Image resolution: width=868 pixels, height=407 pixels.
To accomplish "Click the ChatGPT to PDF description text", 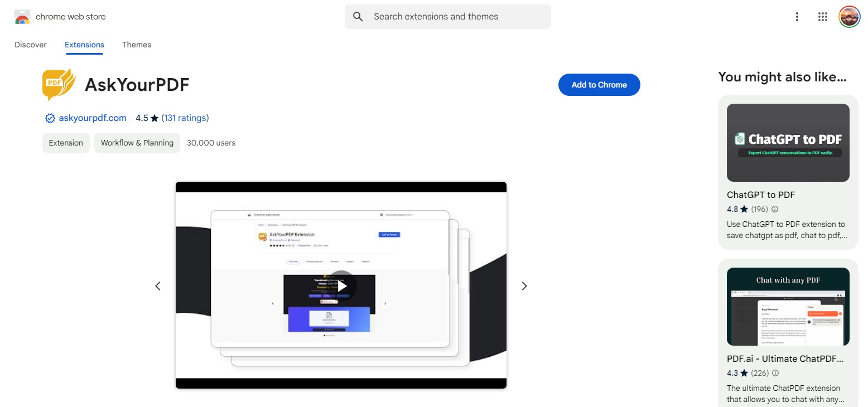I will pos(787,230).
